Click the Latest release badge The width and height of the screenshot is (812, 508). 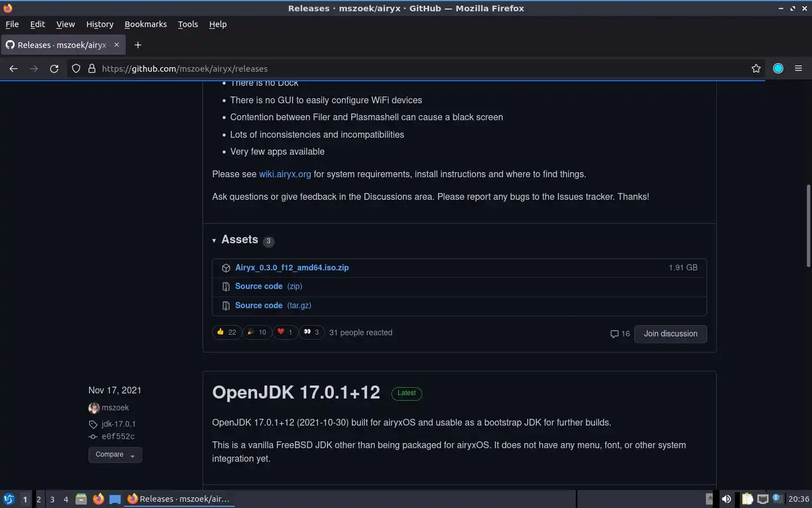tap(407, 393)
